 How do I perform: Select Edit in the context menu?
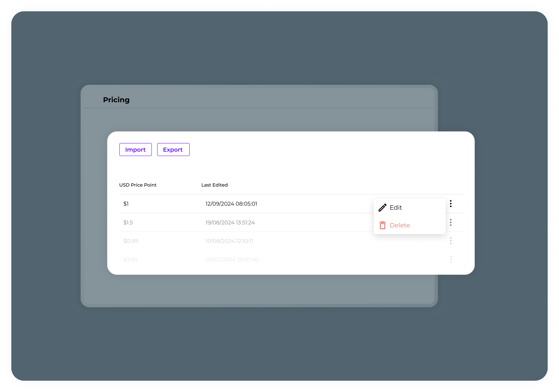pyautogui.click(x=396, y=208)
